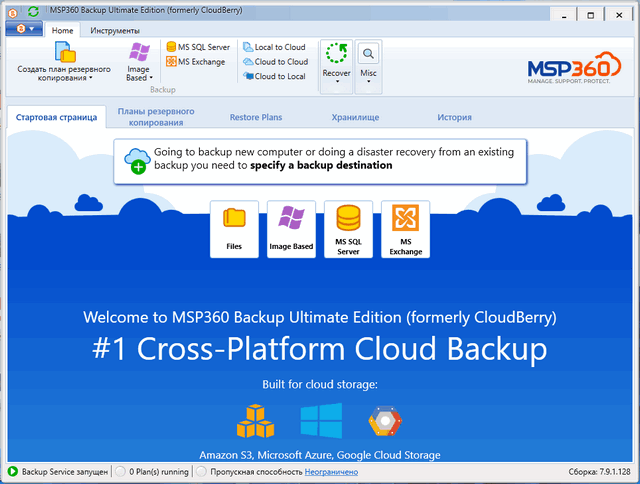
Task: Open the Misc dropdown menu
Action: point(369,66)
